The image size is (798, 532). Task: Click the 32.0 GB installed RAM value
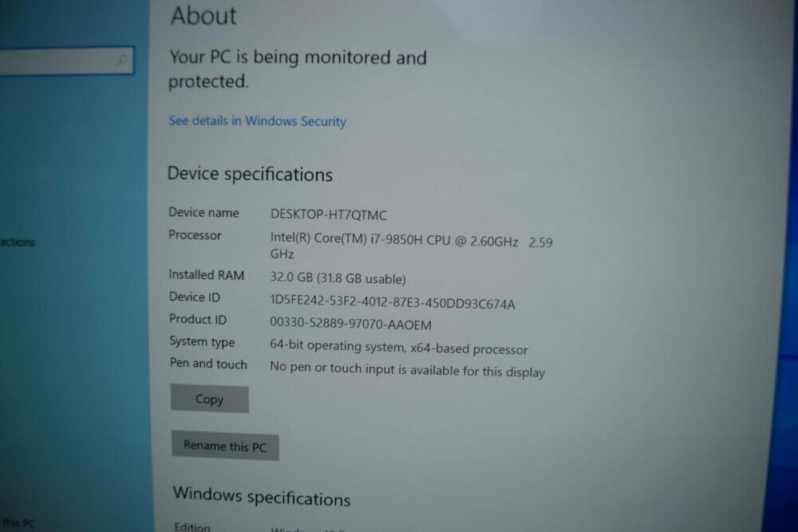(338, 278)
